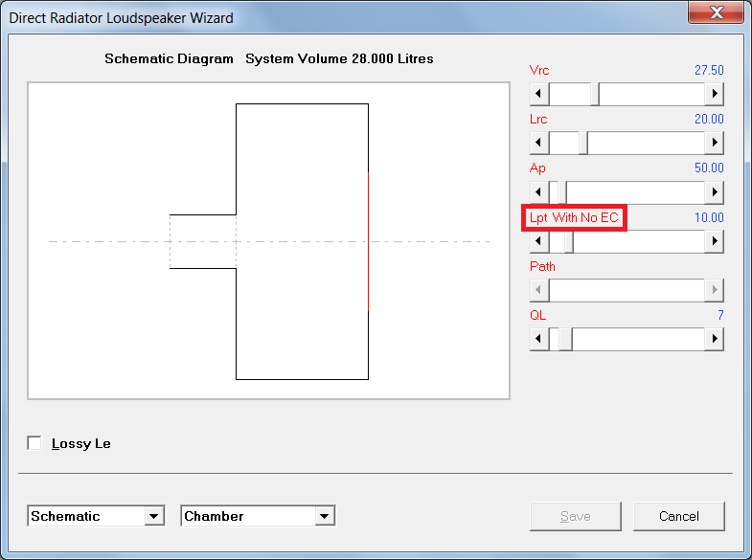Click the Lpt value 10.00
The image size is (752, 560).
coord(709,218)
